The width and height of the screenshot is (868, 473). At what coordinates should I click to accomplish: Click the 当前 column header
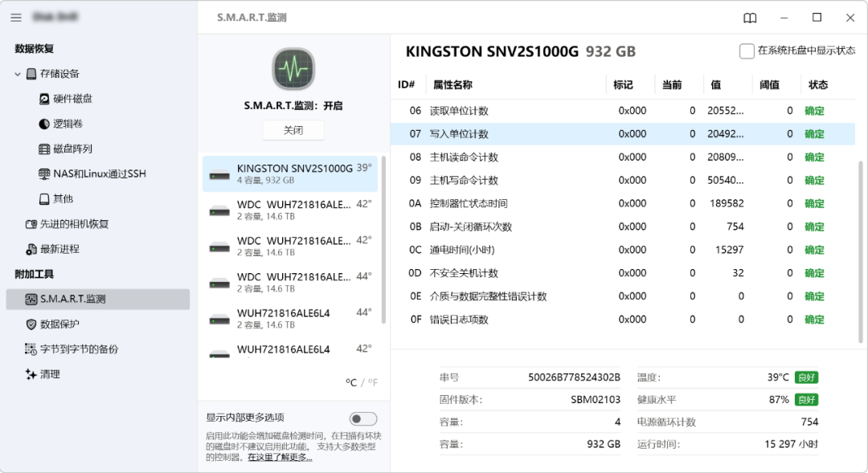[672, 84]
